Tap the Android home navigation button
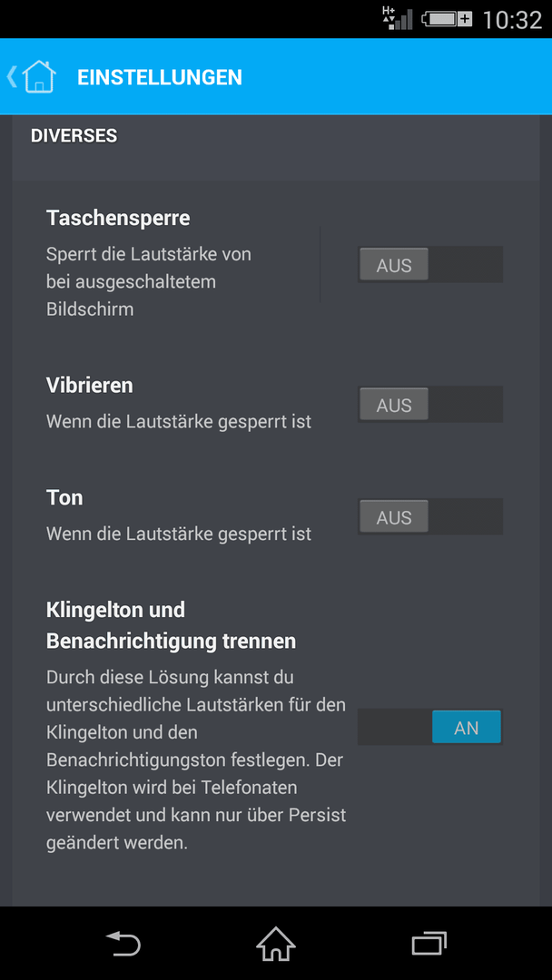The width and height of the screenshot is (552, 980). [276, 943]
